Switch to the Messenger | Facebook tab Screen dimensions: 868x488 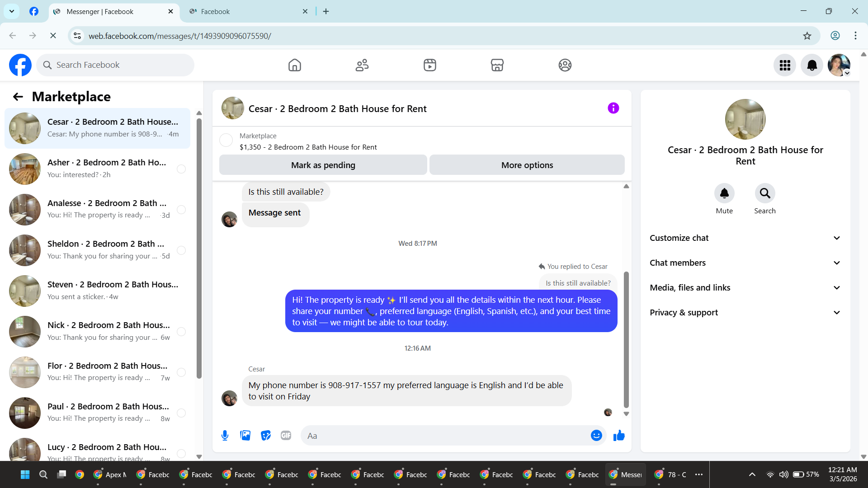pos(113,12)
